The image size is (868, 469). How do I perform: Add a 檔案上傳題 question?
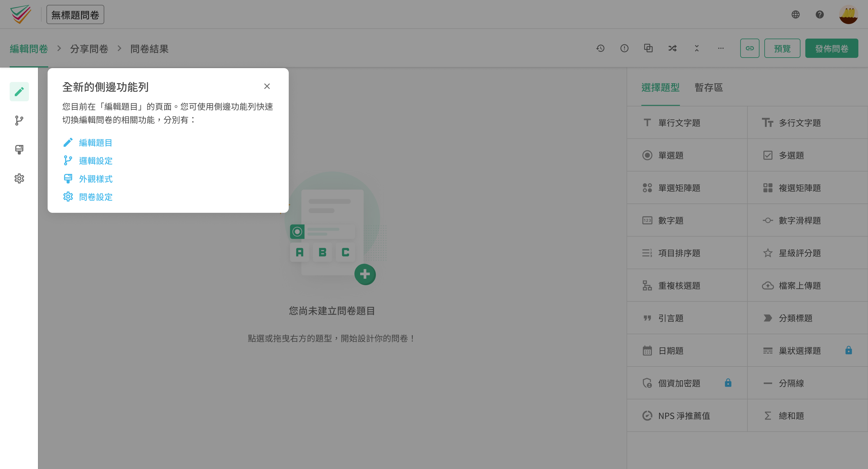pos(808,285)
